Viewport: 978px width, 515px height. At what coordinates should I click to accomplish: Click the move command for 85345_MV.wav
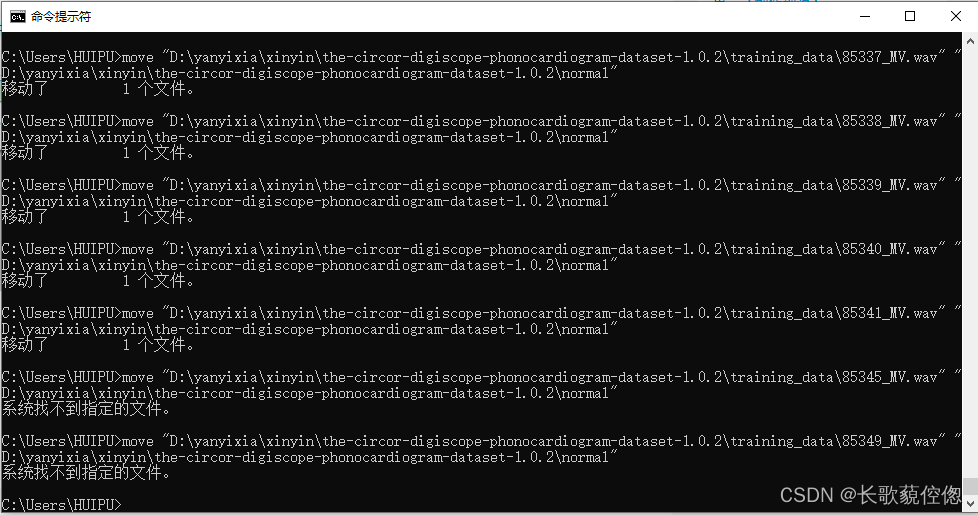pyautogui.click(x=481, y=385)
